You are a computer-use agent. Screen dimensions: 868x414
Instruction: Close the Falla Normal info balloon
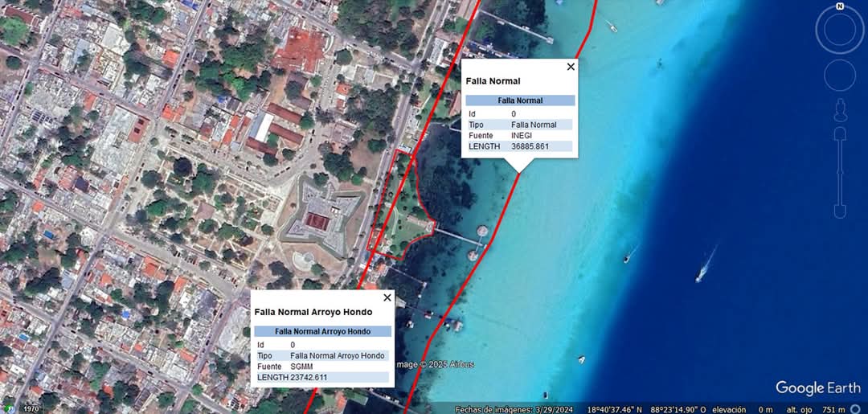[x=571, y=67]
